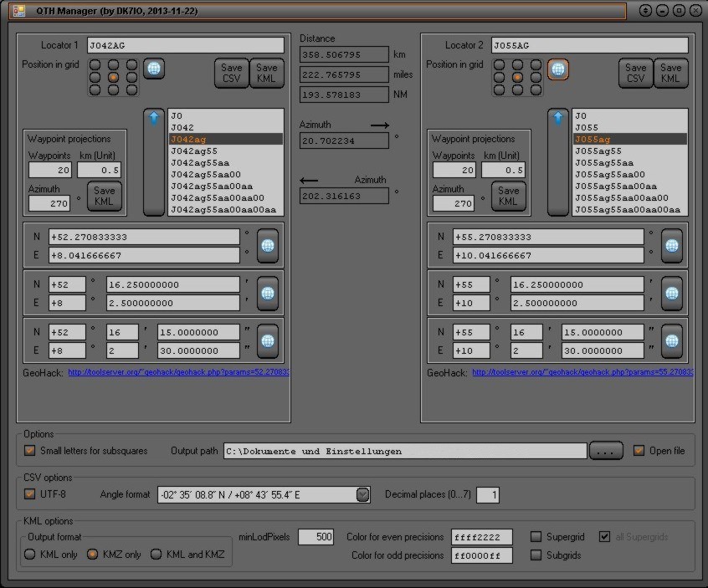Click Save KML button for Locator 2

point(670,73)
